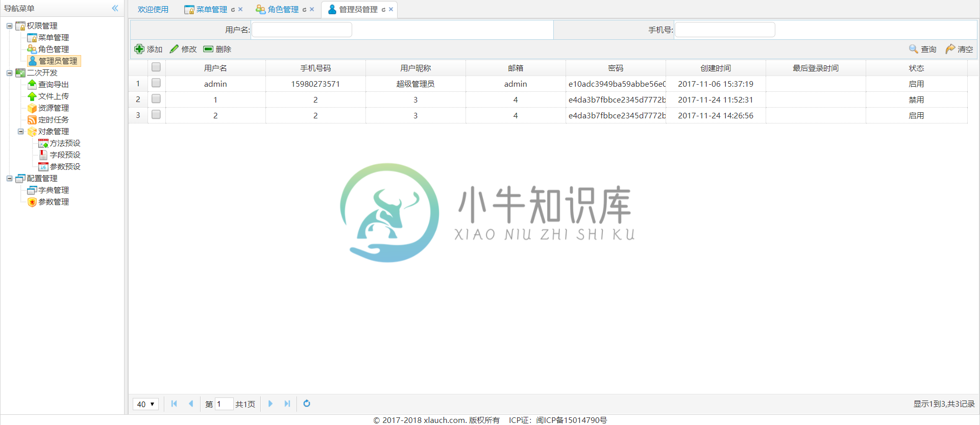Click the 显示1到3,共3记录 status text

click(944, 404)
